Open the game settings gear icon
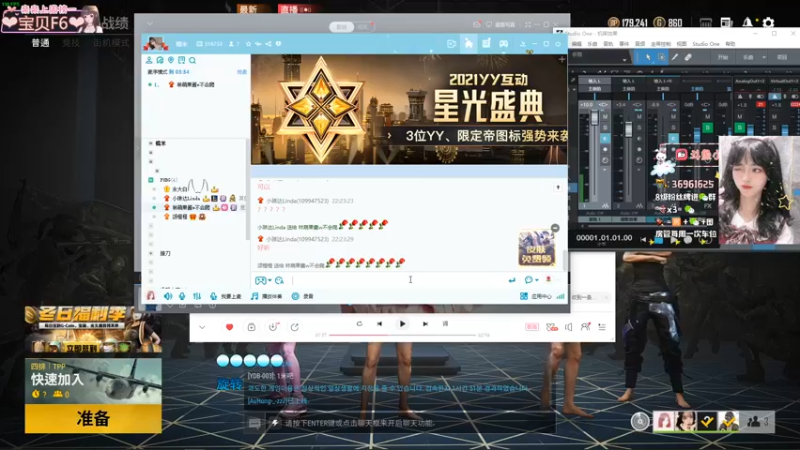Image resolution: width=800 pixels, height=450 pixels. [x=768, y=22]
